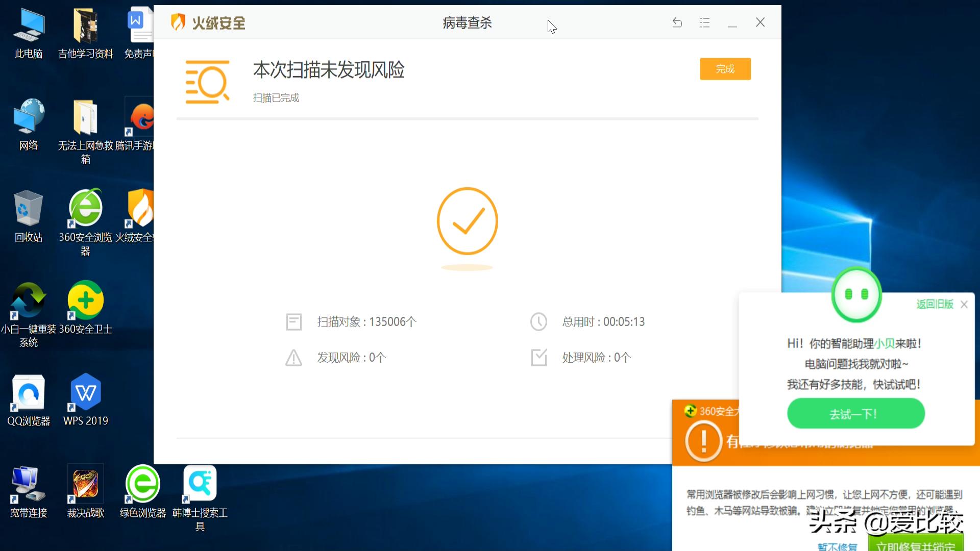The image size is (980, 551).
Task: Click the 小贝 assistant avatar
Action: click(856, 295)
